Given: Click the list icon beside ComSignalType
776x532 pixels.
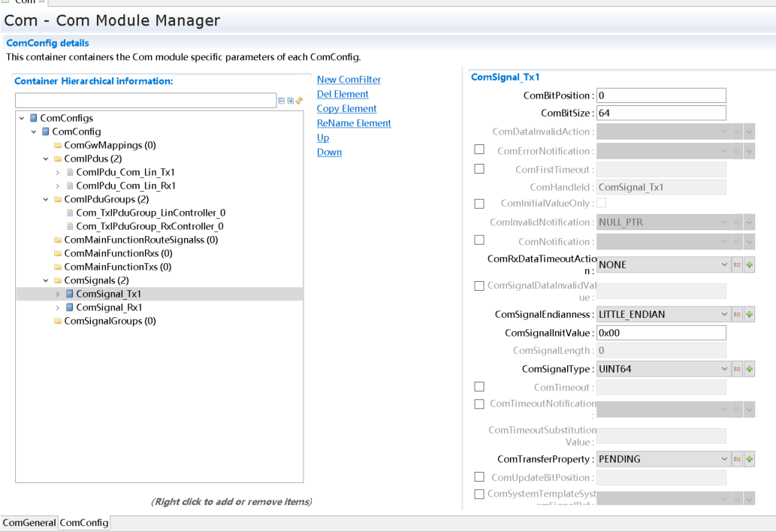Looking at the screenshot, I should tap(737, 369).
